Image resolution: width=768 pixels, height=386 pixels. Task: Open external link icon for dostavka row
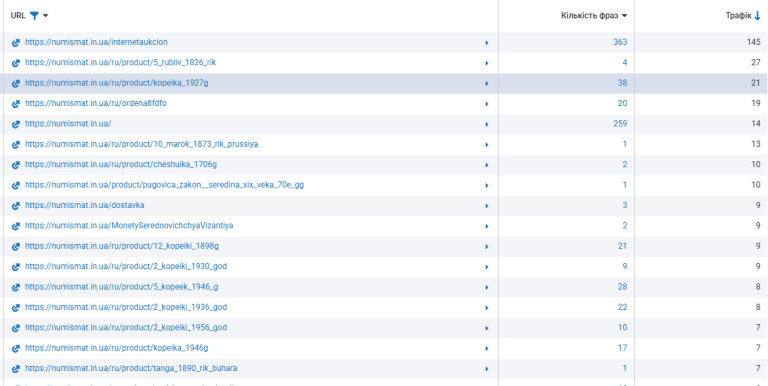(16, 206)
